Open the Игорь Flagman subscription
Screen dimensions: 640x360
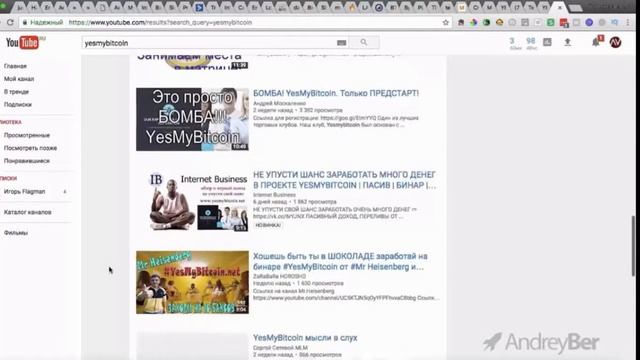click(x=24, y=191)
